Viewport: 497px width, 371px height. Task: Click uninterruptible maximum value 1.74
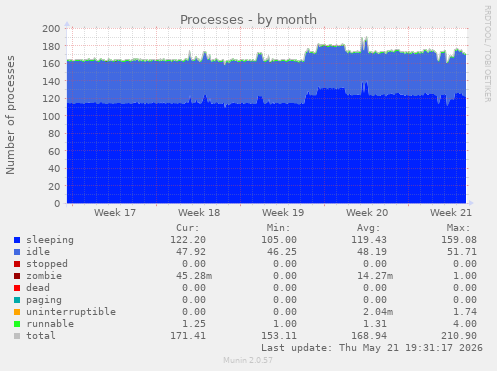(x=465, y=312)
